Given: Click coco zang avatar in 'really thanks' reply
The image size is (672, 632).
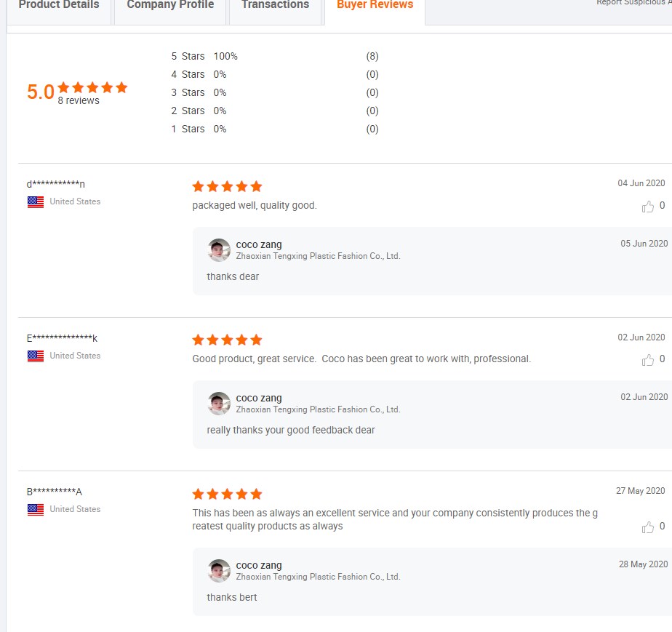Looking at the screenshot, I should click(219, 404).
